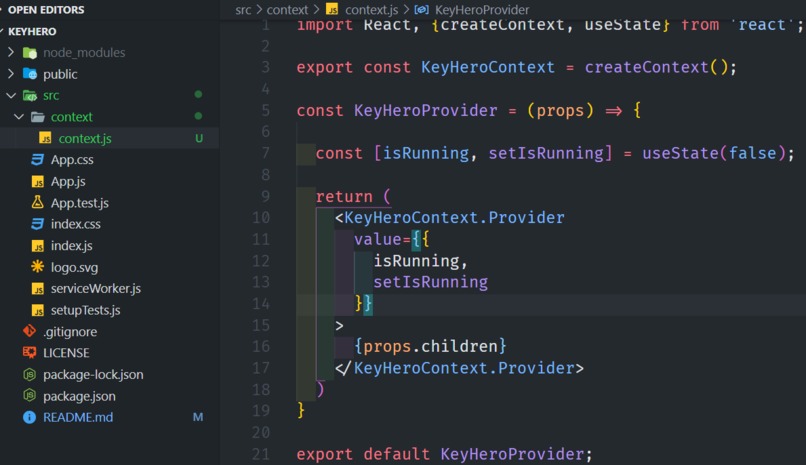Image resolution: width=806 pixels, height=465 pixels.
Task: Select the public folder label
Action: (x=60, y=75)
